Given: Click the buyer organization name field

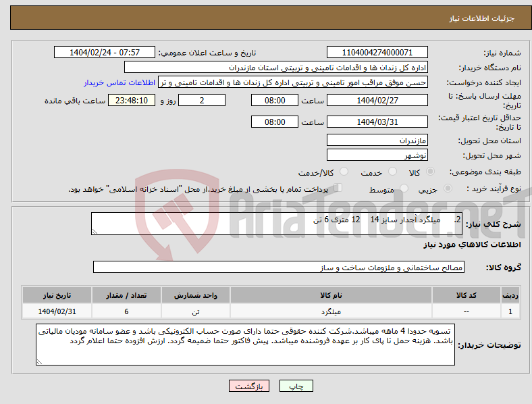Looking at the screenshot, I should point(276,67).
